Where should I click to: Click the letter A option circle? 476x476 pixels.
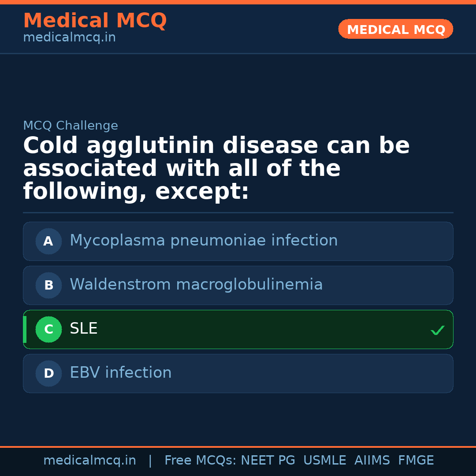(x=48, y=241)
